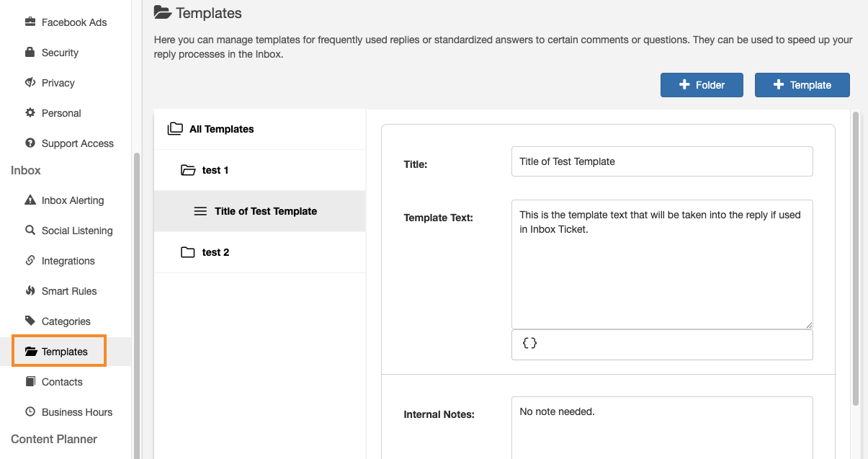Click the Categories tag icon
The height and width of the screenshot is (459, 868).
coord(30,321)
